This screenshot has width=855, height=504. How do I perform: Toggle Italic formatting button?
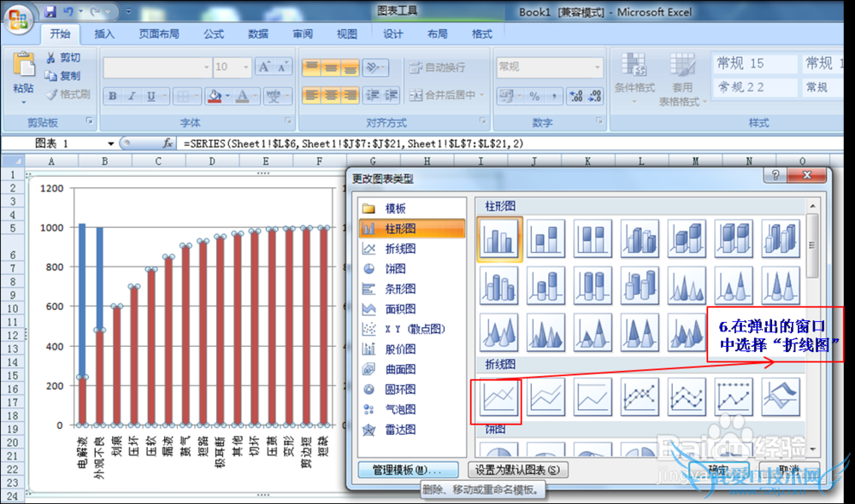coord(133,97)
